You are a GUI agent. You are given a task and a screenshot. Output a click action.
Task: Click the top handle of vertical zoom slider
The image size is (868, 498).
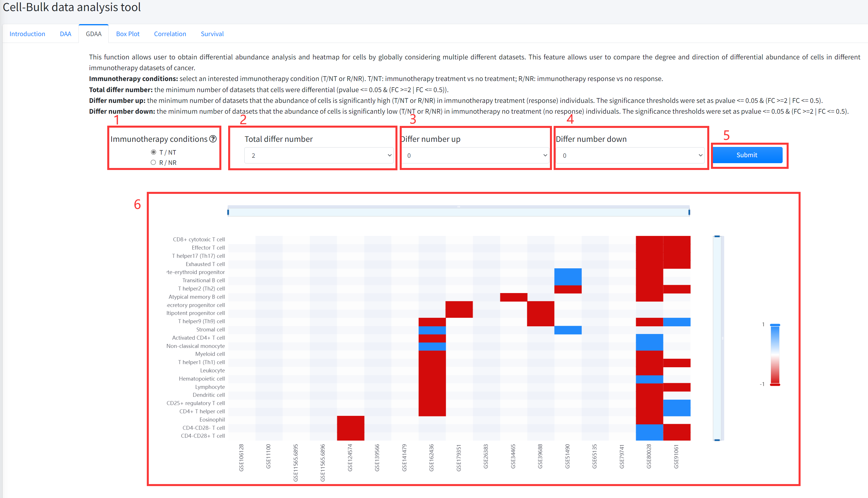(717, 236)
